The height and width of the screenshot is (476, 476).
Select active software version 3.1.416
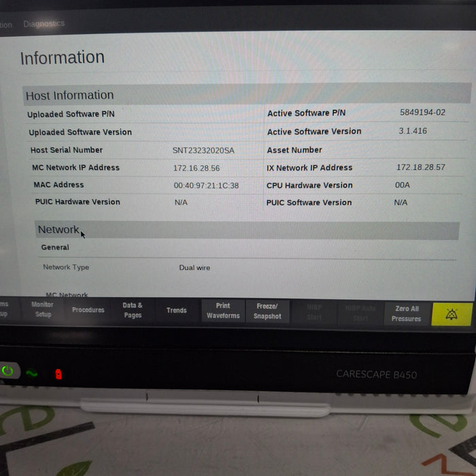point(413,131)
